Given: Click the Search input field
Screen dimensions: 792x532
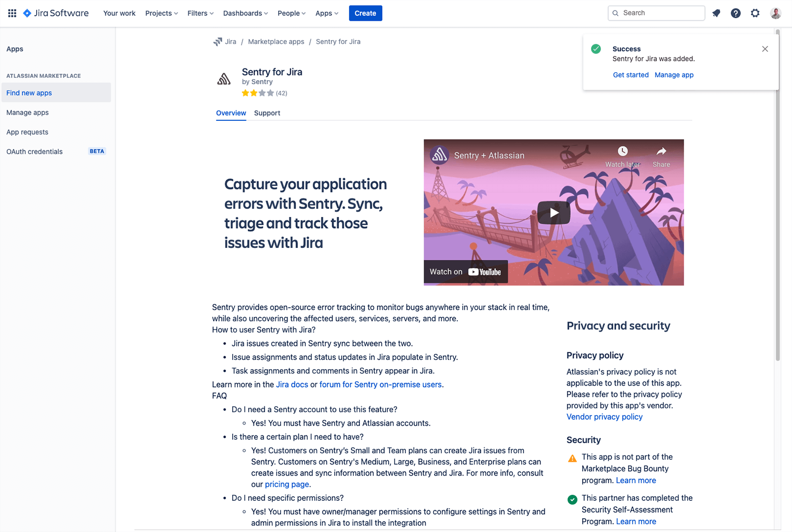Looking at the screenshot, I should click(656, 13).
